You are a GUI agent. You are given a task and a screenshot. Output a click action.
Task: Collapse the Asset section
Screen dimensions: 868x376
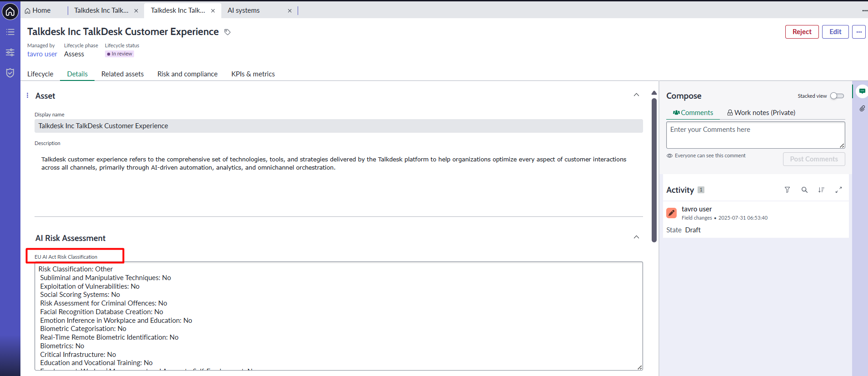pyautogui.click(x=636, y=95)
